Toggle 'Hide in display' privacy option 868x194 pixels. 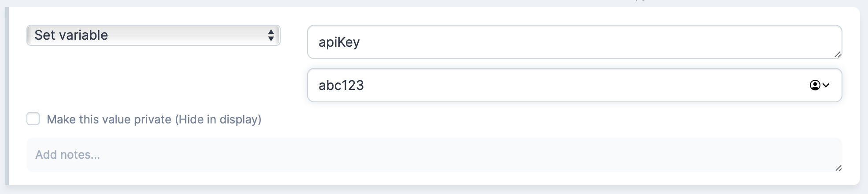pos(218,119)
